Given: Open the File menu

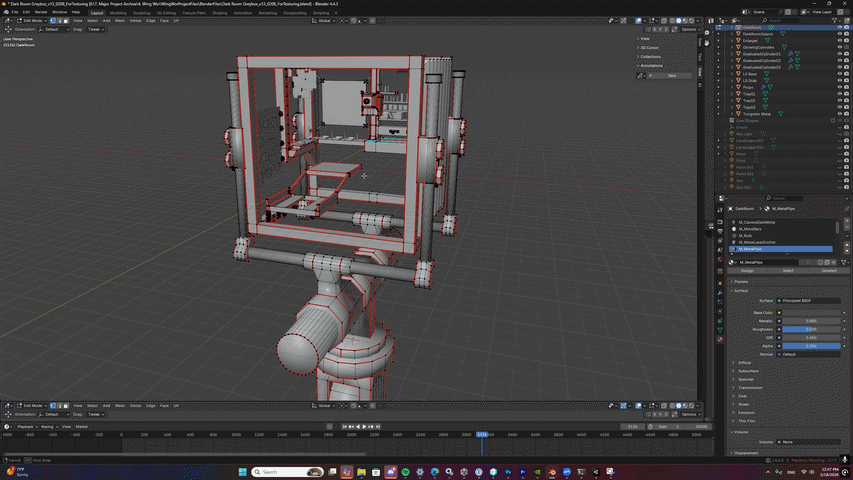Looking at the screenshot, I should click(x=15, y=12).
